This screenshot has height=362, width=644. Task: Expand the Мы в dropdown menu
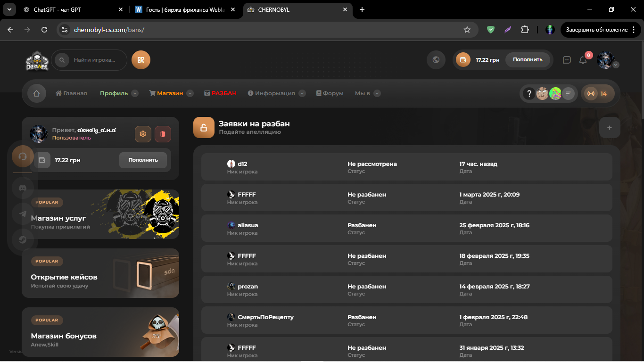[x=377, y=93]
